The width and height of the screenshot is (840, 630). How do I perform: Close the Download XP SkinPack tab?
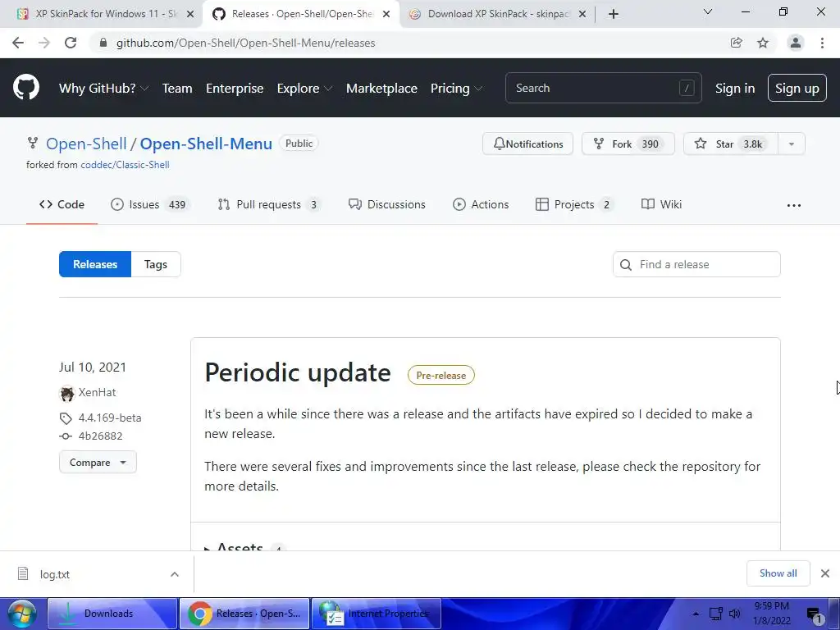[x=582, y=14]
